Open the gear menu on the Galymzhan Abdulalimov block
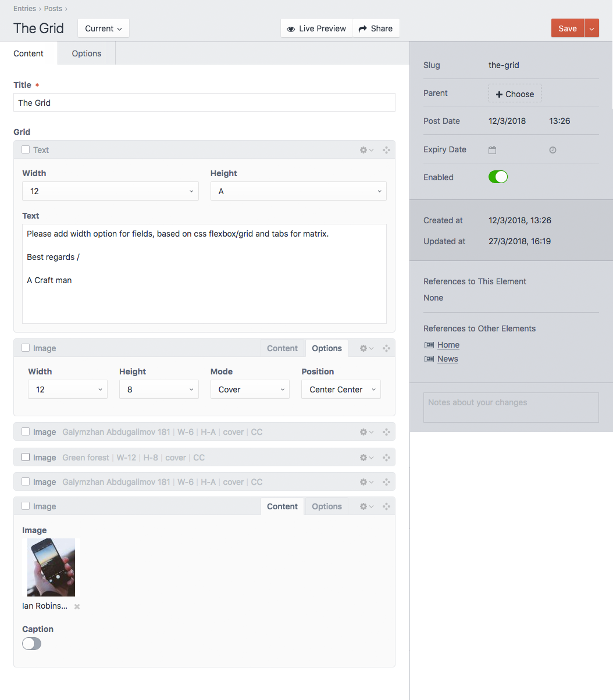 (365, 432)
